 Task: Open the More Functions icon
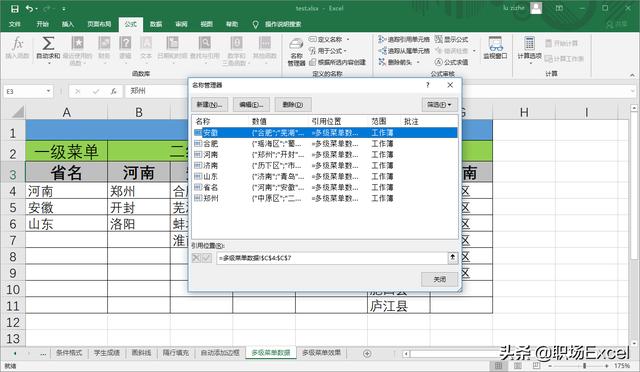pyautogui.click(x=264, y=43)
